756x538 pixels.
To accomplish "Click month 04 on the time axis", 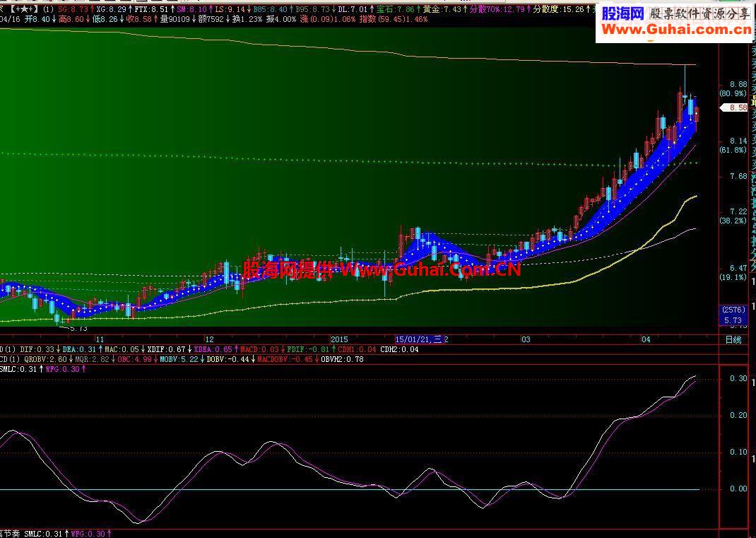I will (x=646, y=339).
